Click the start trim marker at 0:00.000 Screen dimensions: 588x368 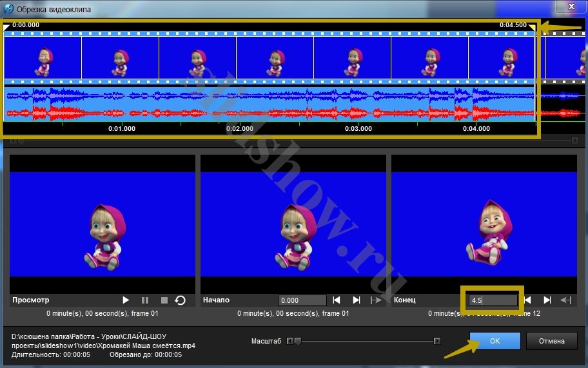(6, 27)
